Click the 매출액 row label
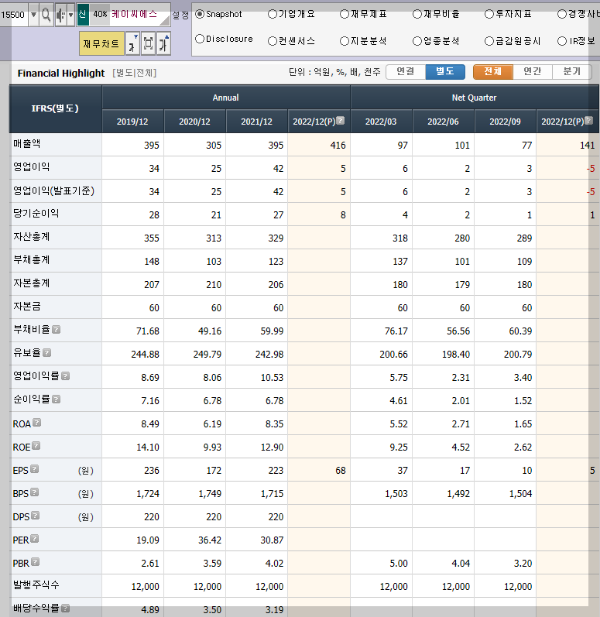This screenshot has height=617, width=600. [27, 144]
